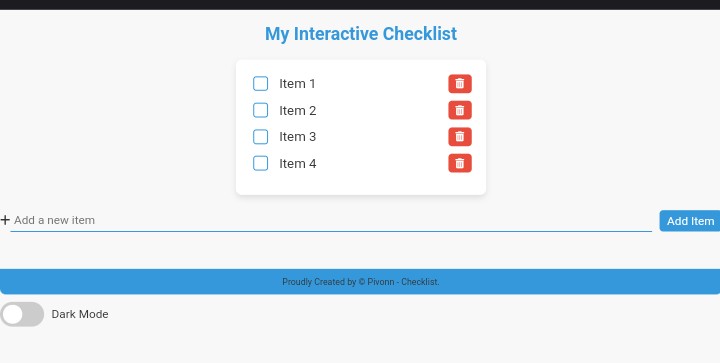
Task: Remove Item 2 using the red trash button
Action: pos(460,110)
